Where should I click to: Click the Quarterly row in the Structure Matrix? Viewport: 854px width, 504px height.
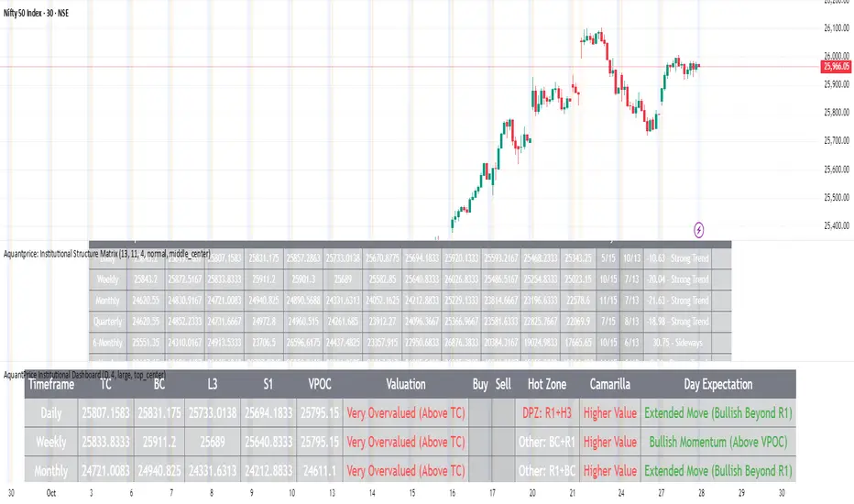point(108,322)
